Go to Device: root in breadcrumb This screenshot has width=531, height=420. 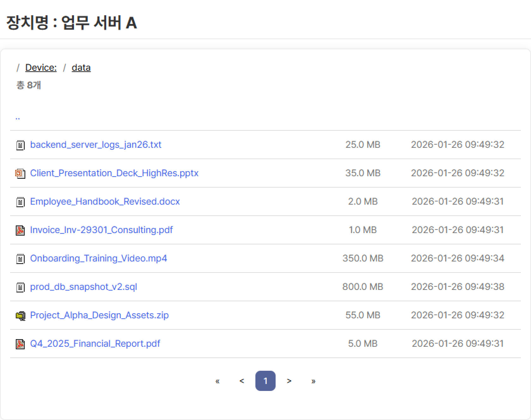pos(41,68)
